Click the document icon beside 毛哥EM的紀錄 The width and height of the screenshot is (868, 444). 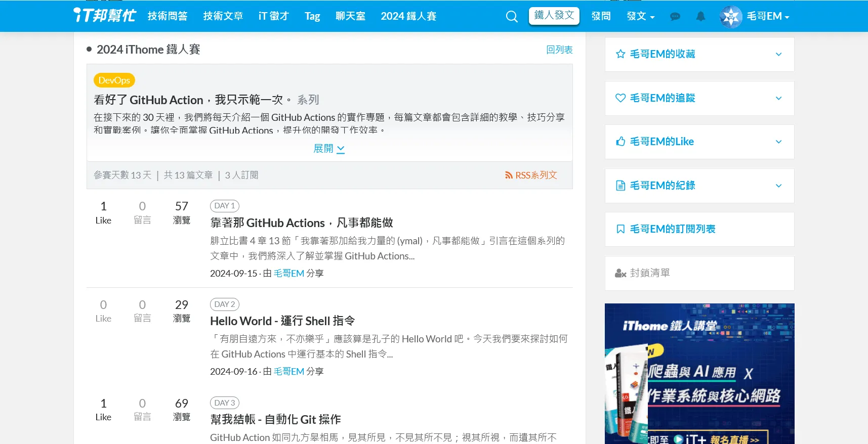point(621,186)
